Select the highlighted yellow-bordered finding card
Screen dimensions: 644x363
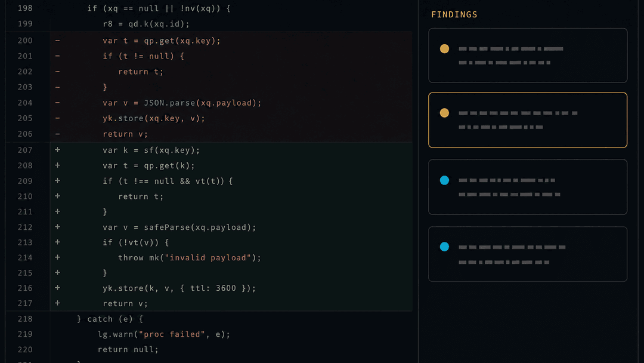click(x=528, y=120)
